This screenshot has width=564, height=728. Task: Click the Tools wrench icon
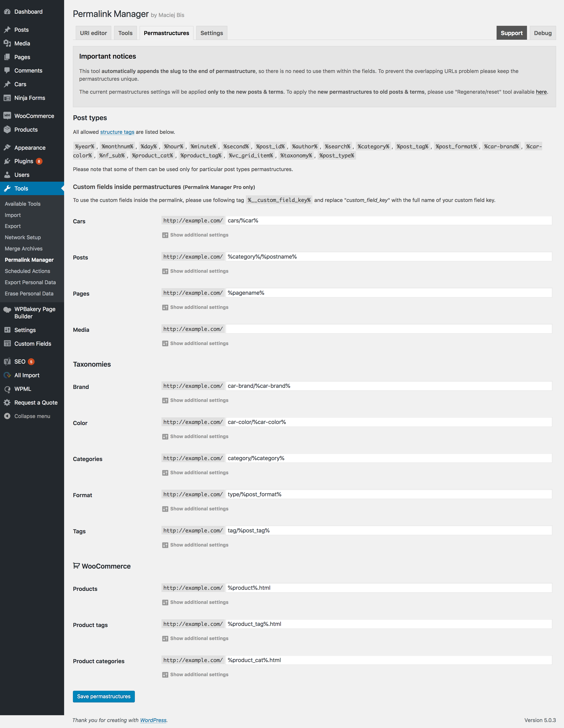[7, 189]
